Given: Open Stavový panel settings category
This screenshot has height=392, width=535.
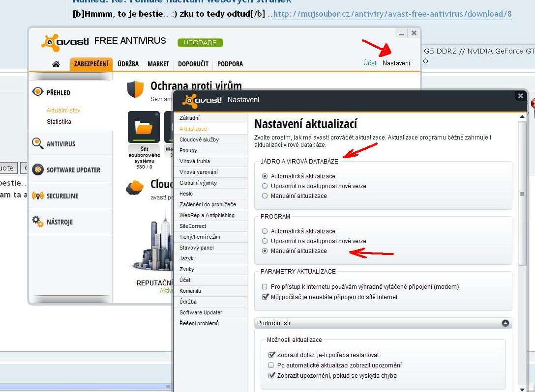Looking at the screenshot, I should click(x=210, y=248).
